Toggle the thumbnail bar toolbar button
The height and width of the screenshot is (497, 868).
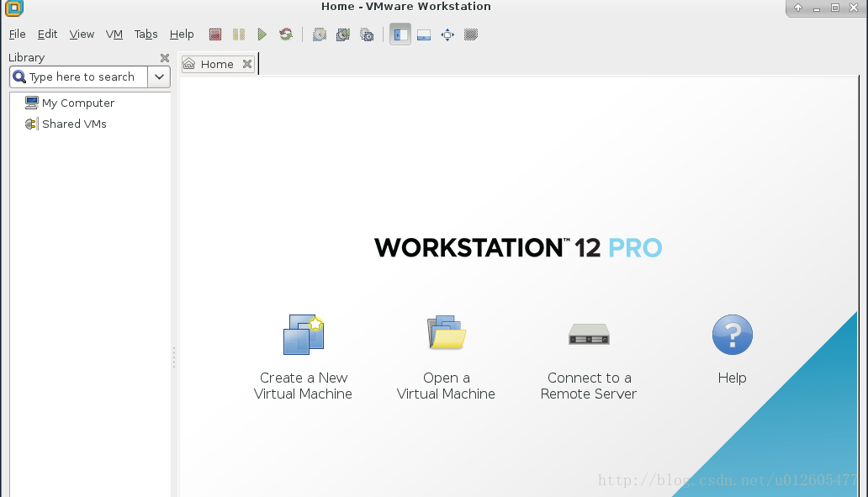424,34
